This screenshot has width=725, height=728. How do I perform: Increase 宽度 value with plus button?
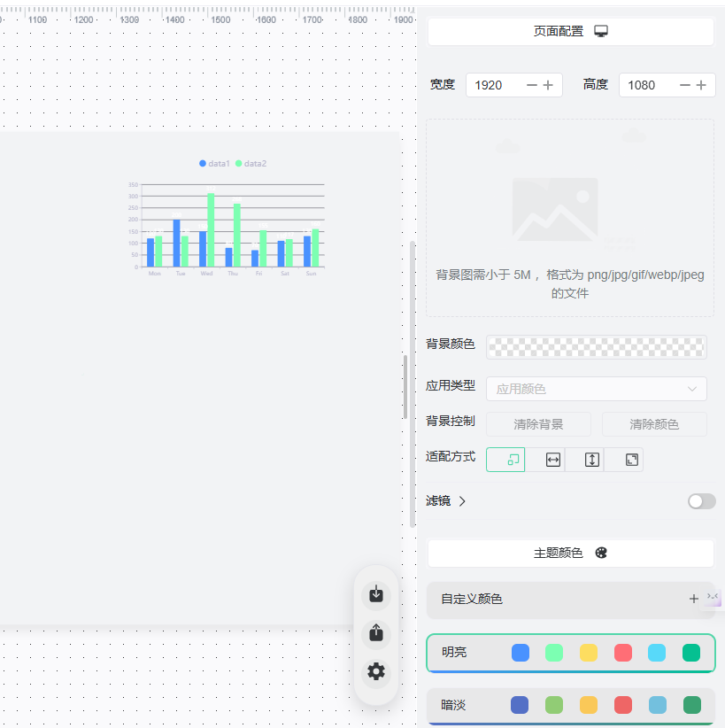click(548, 85)
